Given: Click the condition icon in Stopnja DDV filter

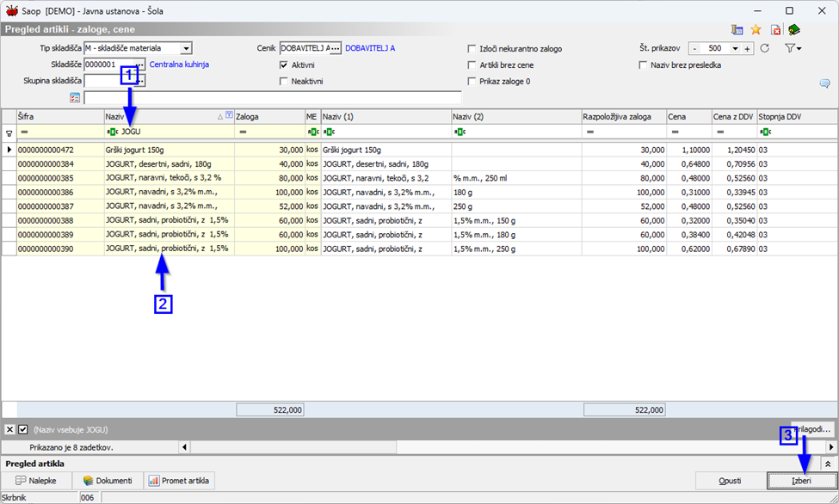Looking at the screenshot, I should [x=765, y=132].
